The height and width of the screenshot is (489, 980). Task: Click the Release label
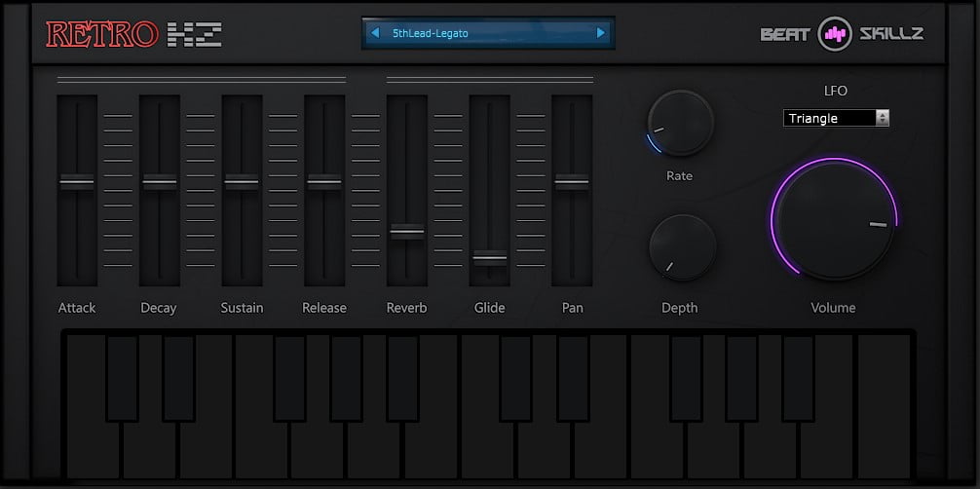[323, 308]
